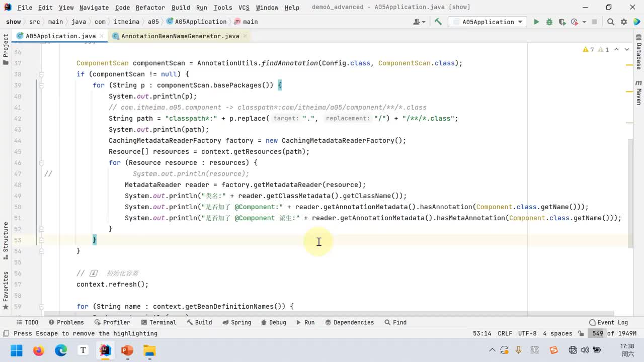Switch to AnnotationBeanNameGenerator.java tab
This screenshot has height=362, width=644.
coord(180,36)
